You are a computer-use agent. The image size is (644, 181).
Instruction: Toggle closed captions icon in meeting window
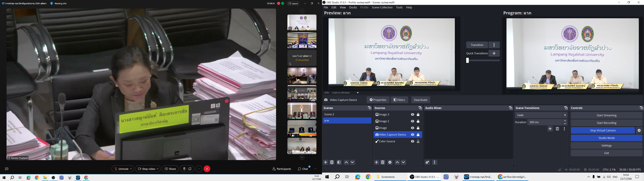7,169
